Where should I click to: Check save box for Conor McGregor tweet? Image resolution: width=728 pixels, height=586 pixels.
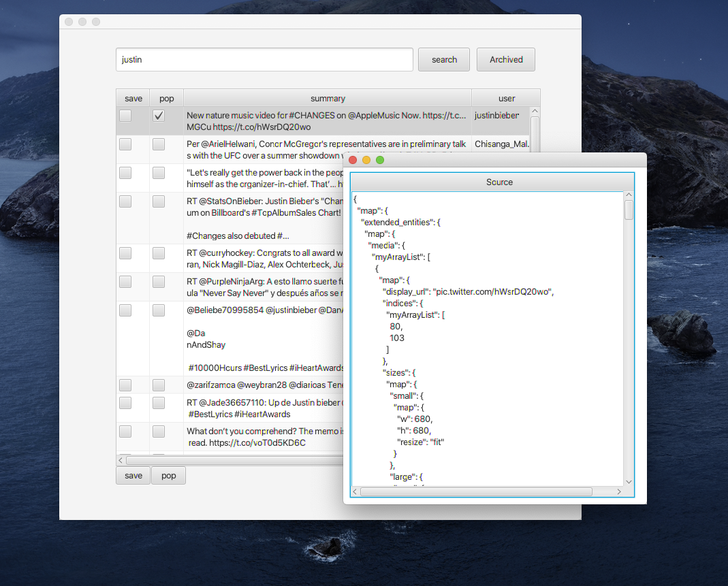[125, 144]
